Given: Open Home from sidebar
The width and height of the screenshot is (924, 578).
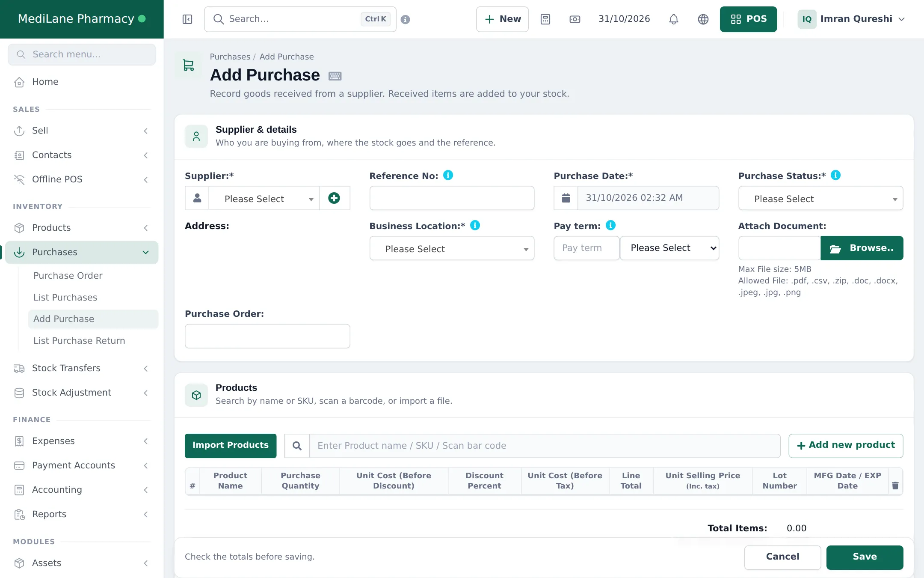Looking at the screenshot, I should pos(82,82).
